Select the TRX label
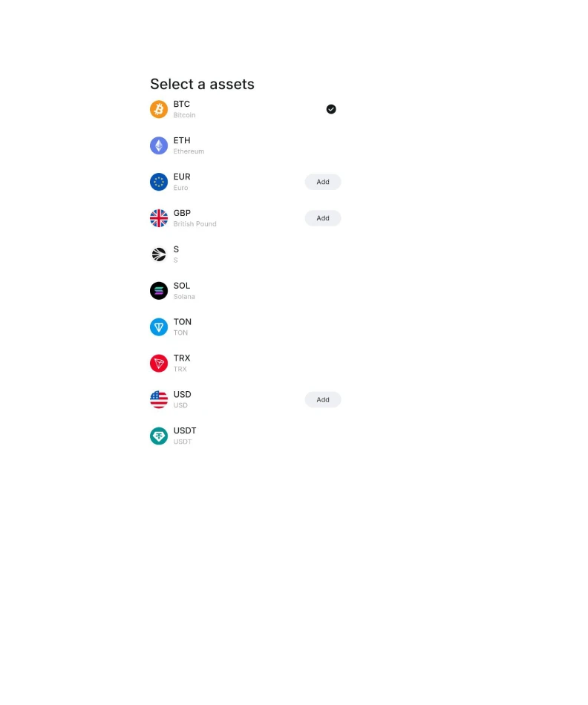The height and width of the screenshot is (705, 588). pyautogui.click(x=182, y=358)
